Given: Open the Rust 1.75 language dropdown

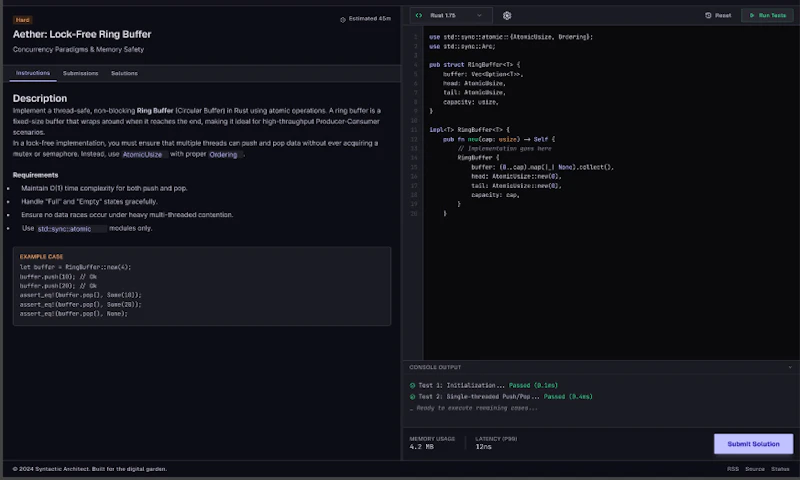Looking at the screenshot, I should [451, 15].
